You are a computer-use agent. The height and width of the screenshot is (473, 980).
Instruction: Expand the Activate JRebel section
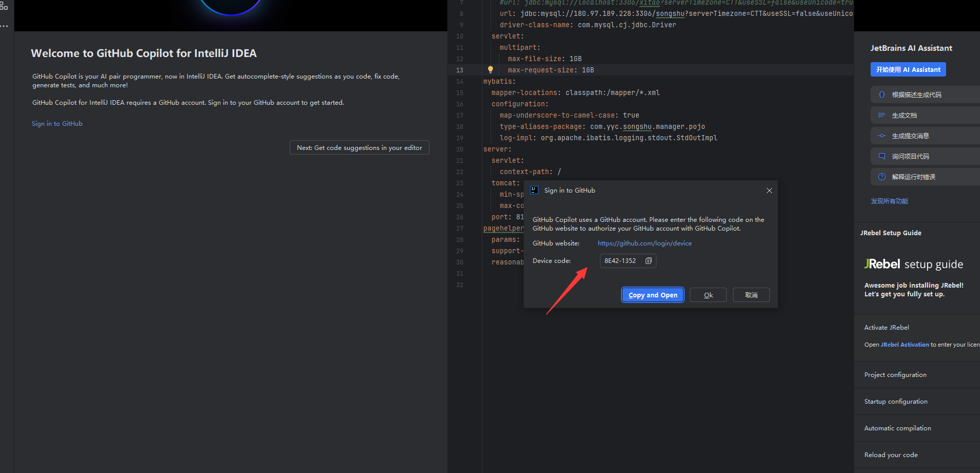point(887,327)
